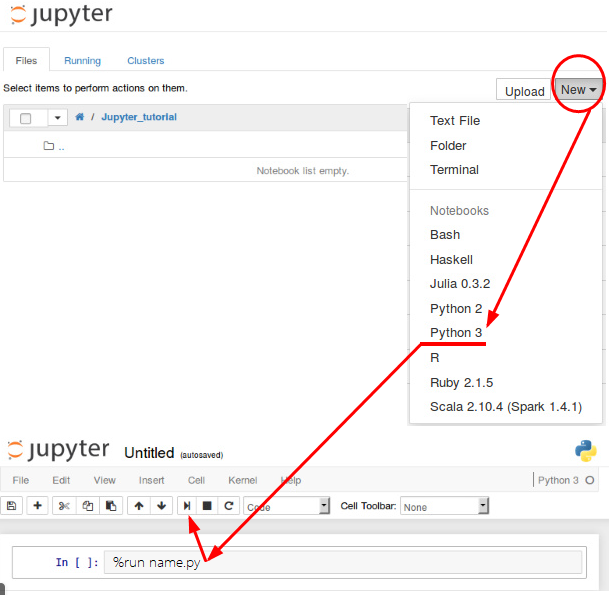Open selection dropdown arrow next to checkbox
The height and width of the screenshot is (595, 615).
[x=58, y=118]
